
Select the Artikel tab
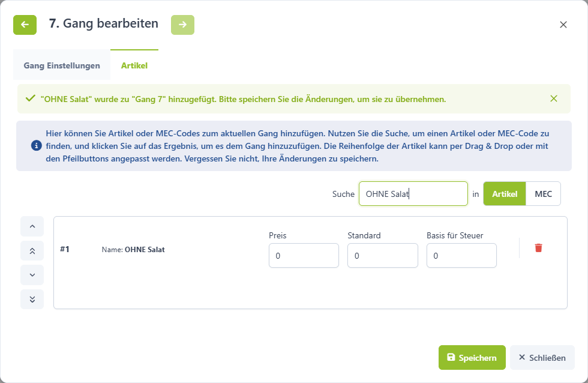134,65
